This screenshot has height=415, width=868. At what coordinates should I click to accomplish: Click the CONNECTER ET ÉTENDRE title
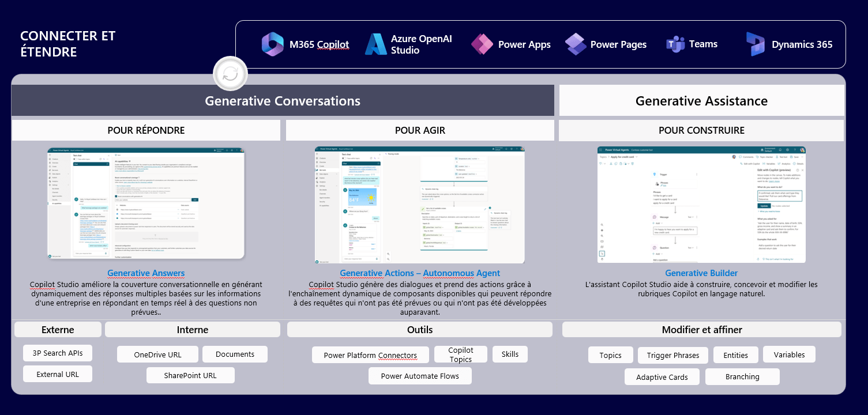[68, 44]
